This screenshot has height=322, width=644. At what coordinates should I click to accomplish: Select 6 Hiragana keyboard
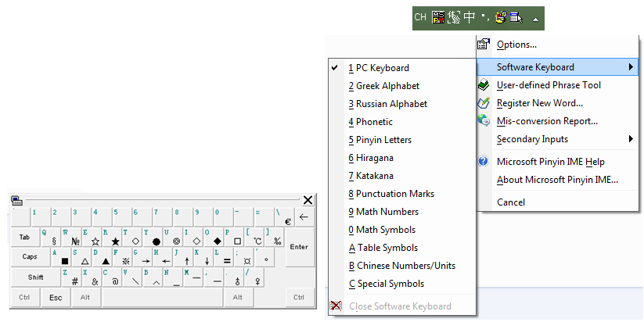(371, 158)
